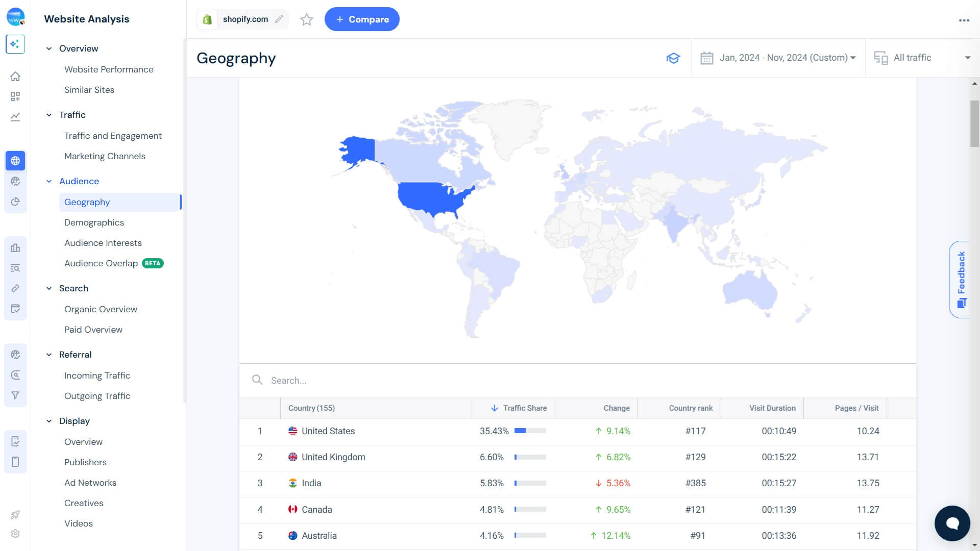Image resolution: width=980 pixels, height=551 pixels.
Task: Select the Home icon in the sidebar
Action: tap(15, 76)
